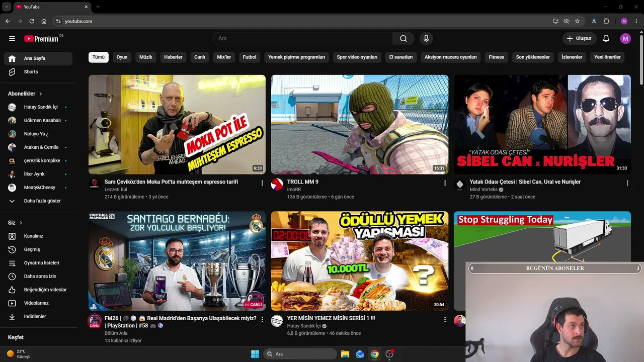Click the Oluştur create button
The width and height of the screenshot is (644, 362).
point(580,39)
